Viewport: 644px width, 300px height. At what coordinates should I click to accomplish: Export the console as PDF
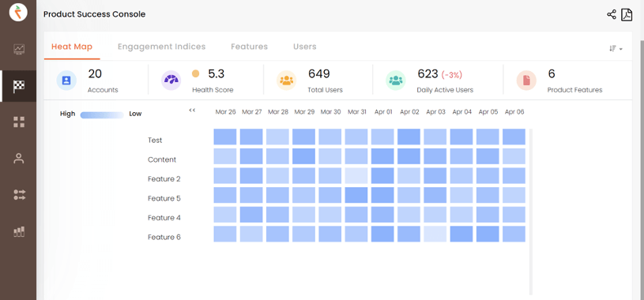point(627,15)
